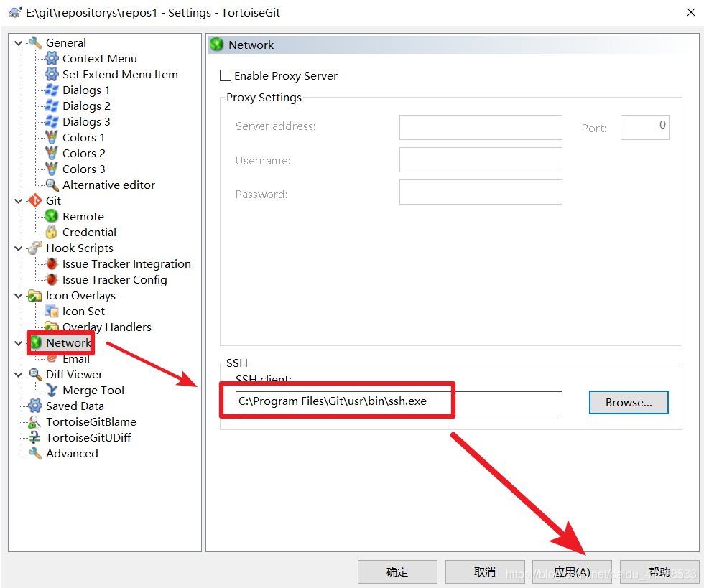704x588 pixels.
Task: Open Alternative editor settings label
Action: [108, 185]
